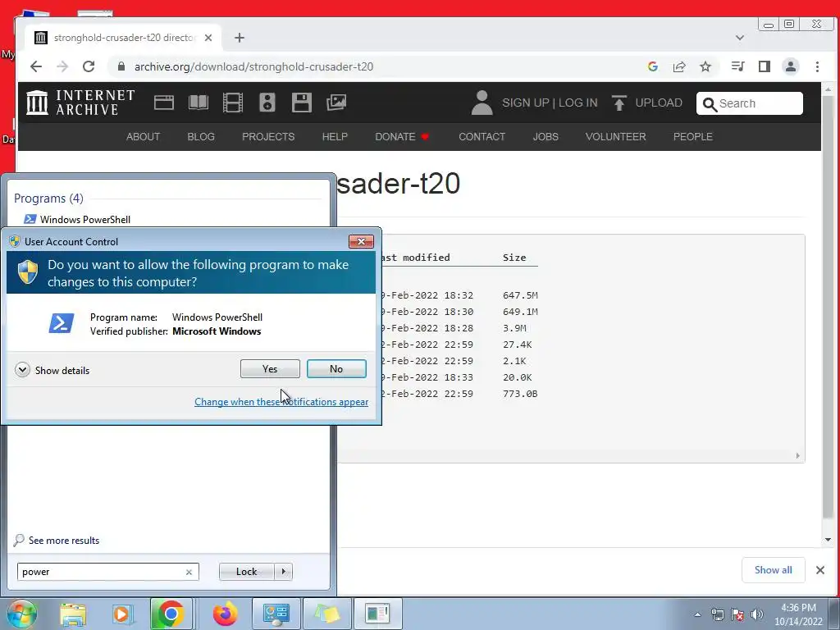The image size is (840, 630).
Task: Launch Firefox from the taskbar
Action: 225,614
